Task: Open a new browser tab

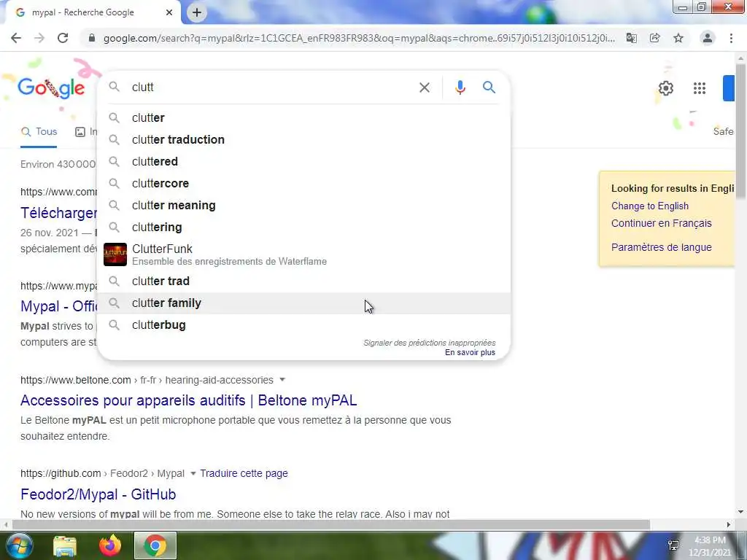Action: [x=197, y=12]
